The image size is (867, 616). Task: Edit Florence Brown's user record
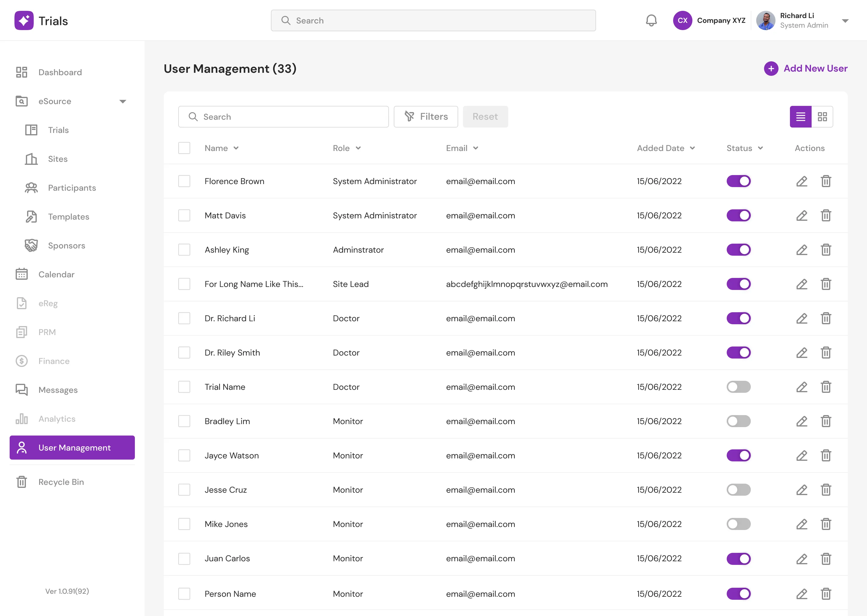coord(801,181)
